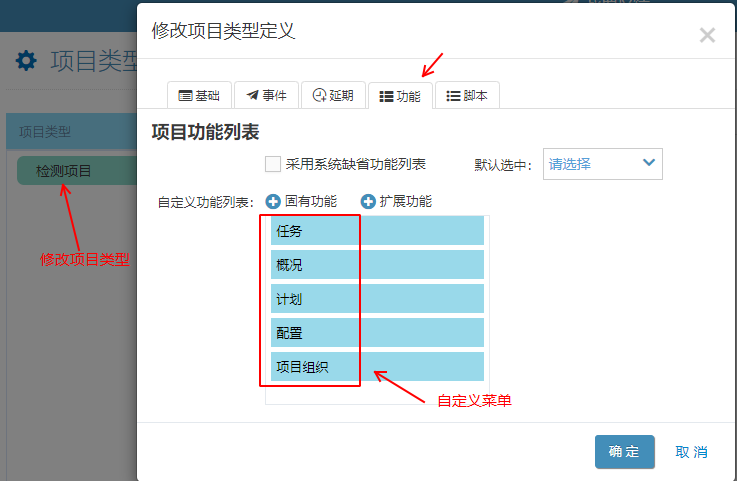Choose the 计划 list item
The width and height of the screenshot is (737, 481).
click(x=377, y=299)
